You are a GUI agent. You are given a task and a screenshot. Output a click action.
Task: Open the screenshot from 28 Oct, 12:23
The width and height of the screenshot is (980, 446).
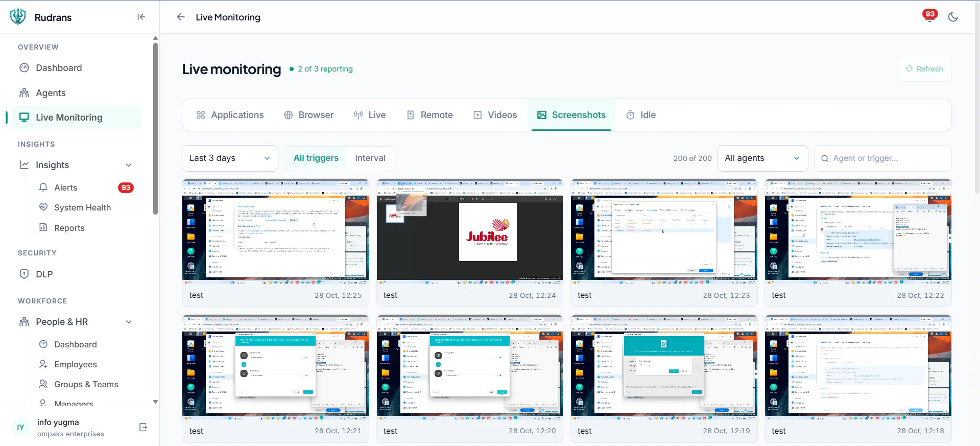[664, 243]
